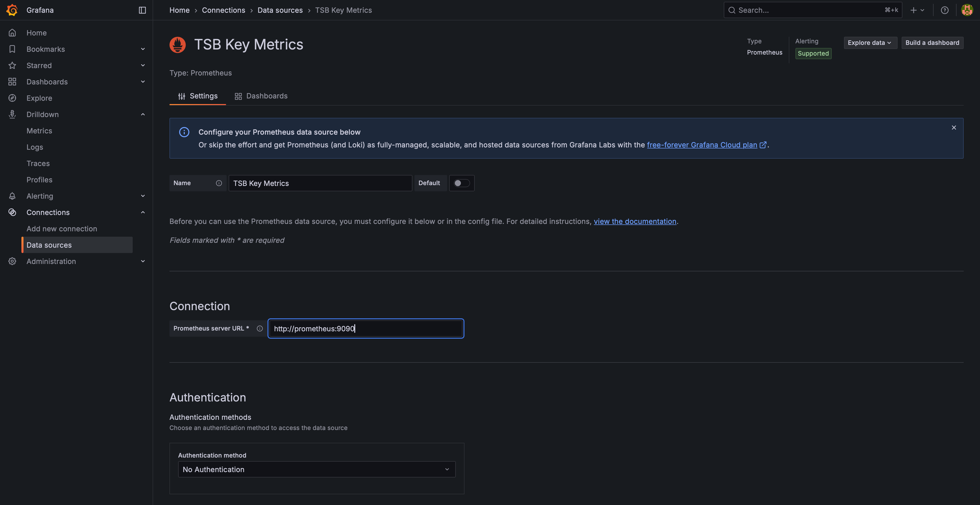The image size is (980, 505).
Task: Click the Explore compass icon
Action: point(12,98)
